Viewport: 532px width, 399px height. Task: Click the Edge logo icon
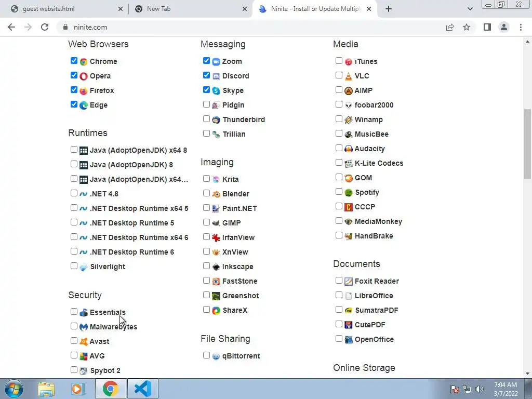(x=84, y=105)
